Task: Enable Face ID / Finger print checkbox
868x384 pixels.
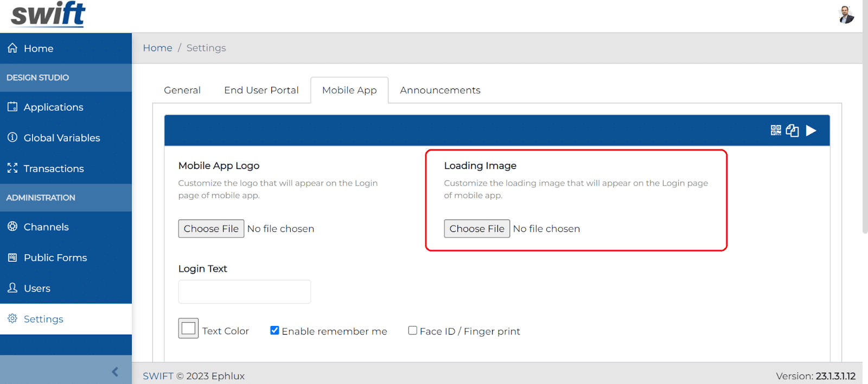Action: [x=413, y=330]
